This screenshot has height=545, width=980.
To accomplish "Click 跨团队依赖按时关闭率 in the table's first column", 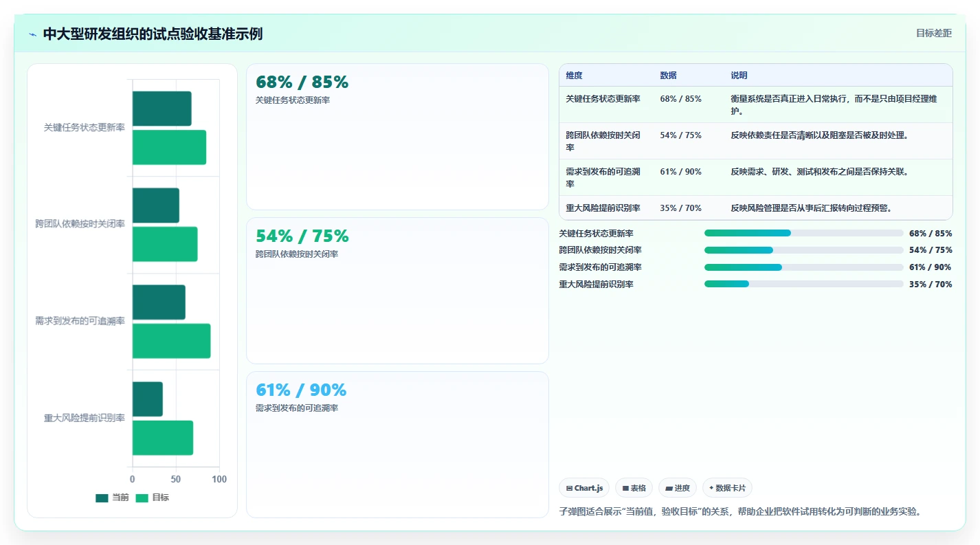I will 603,141.
